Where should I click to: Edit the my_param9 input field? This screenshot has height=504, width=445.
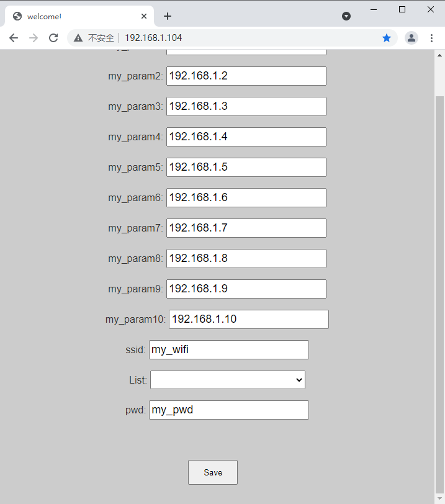point(246,289)
